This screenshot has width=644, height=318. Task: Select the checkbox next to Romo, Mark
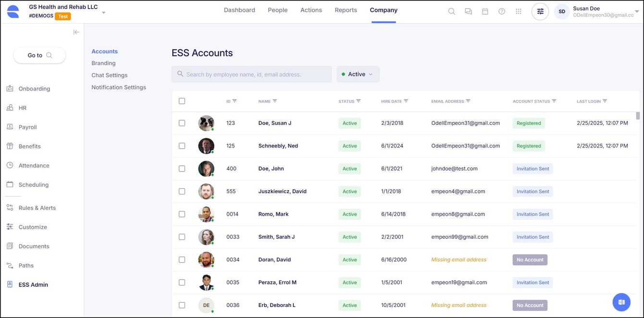182,214
